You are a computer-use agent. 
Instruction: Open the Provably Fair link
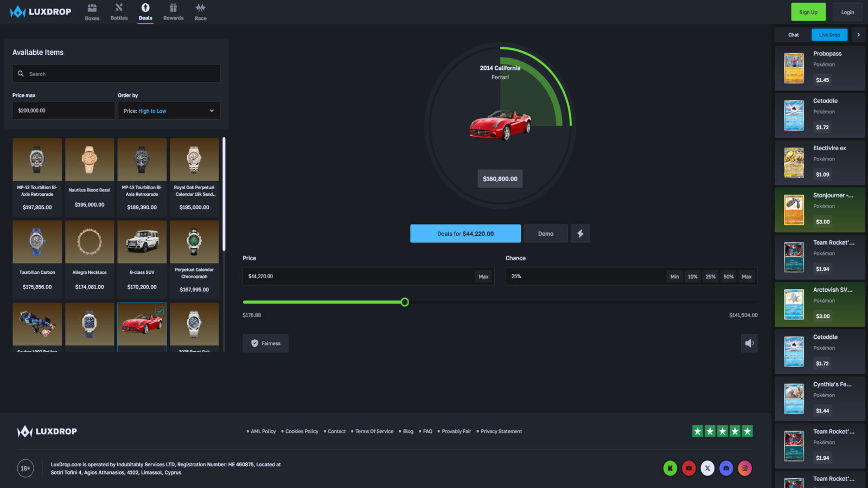coord(456,432)
